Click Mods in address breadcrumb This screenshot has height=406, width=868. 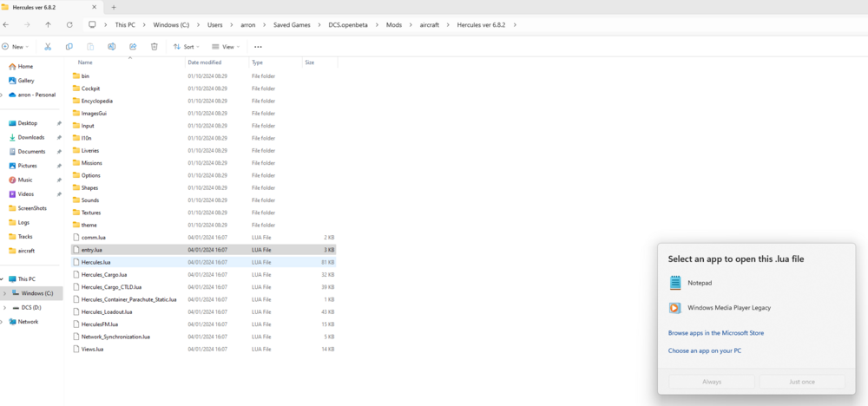393,25
